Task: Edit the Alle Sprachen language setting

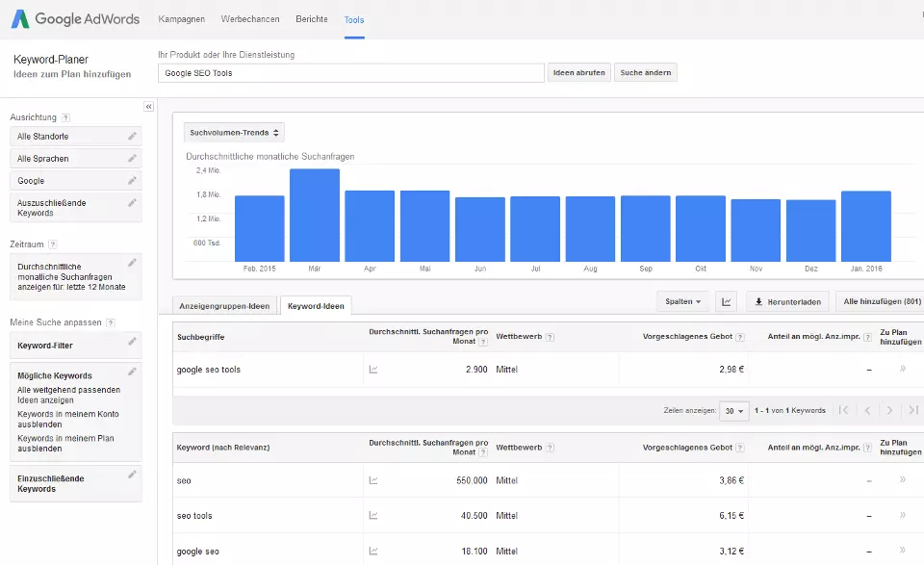Action: tap(132, 159)
